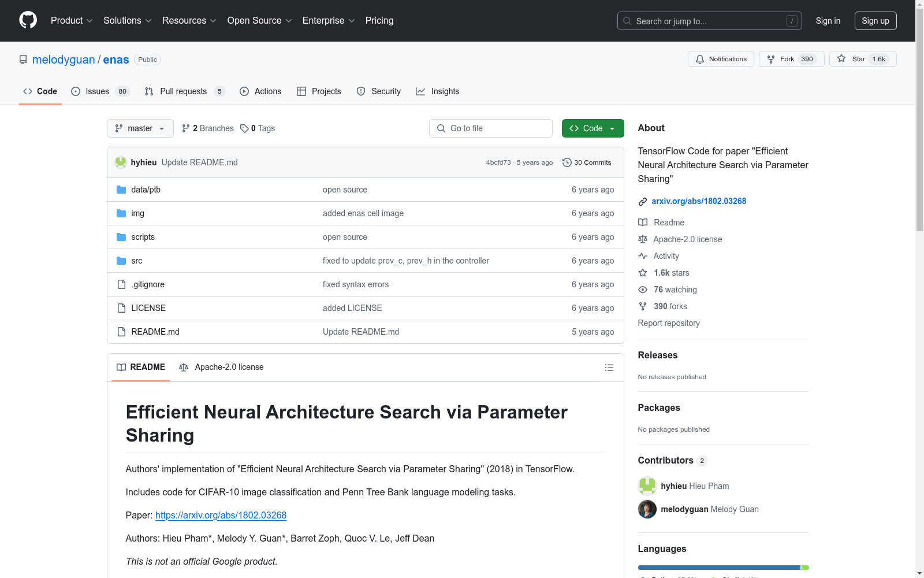The image size is (924, 578).
Task: Expand the Solutions menu
Action: click(x=128, y=20)
